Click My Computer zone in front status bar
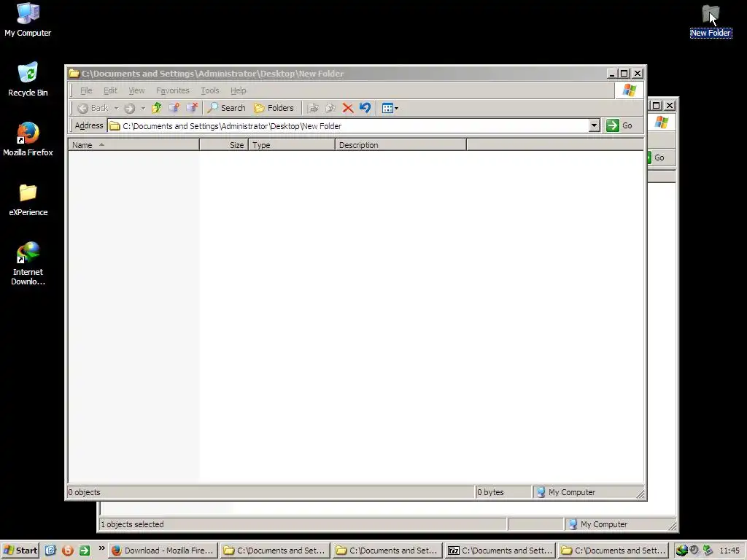 coord(589,492)
